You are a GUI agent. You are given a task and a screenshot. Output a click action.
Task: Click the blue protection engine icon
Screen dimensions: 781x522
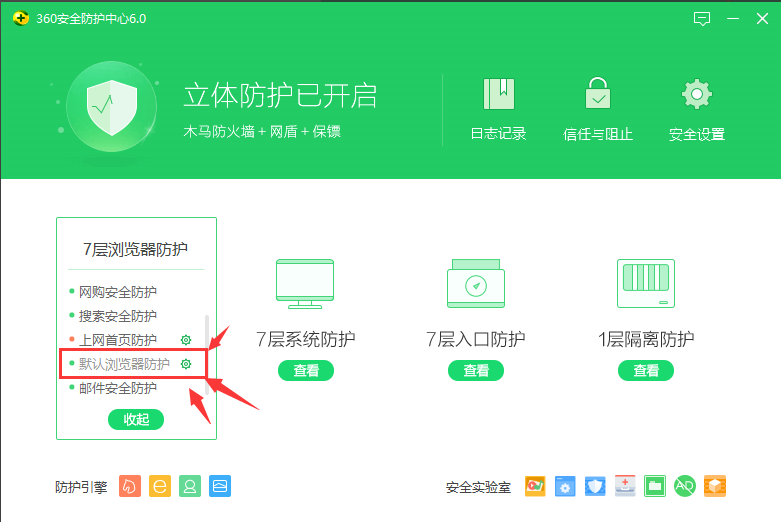point(220,486)
